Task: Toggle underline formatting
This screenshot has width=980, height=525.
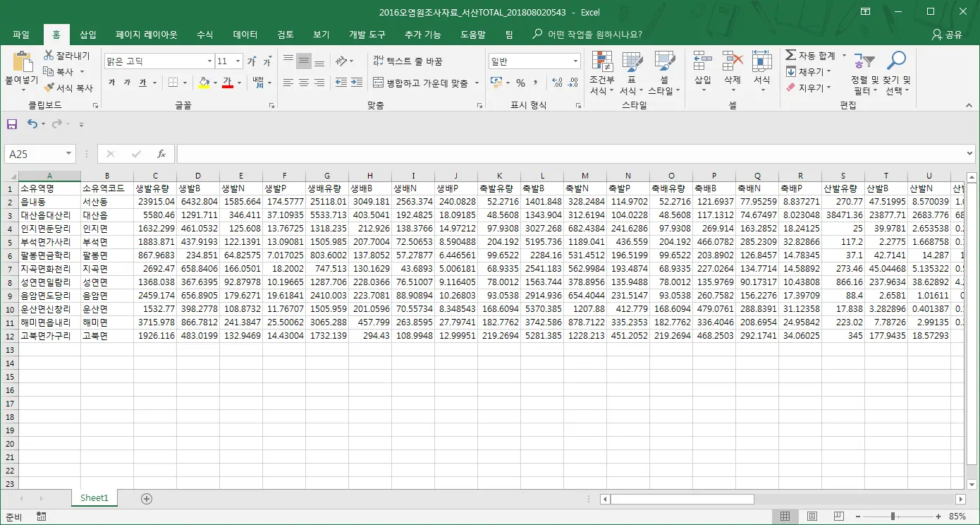Action: click(142, 83)
